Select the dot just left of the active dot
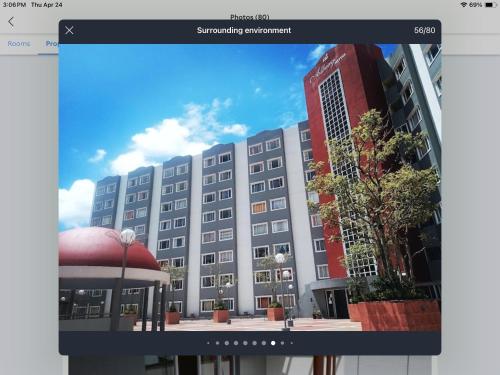Screen dimensions: 500x375 click(x=264, y=343)
